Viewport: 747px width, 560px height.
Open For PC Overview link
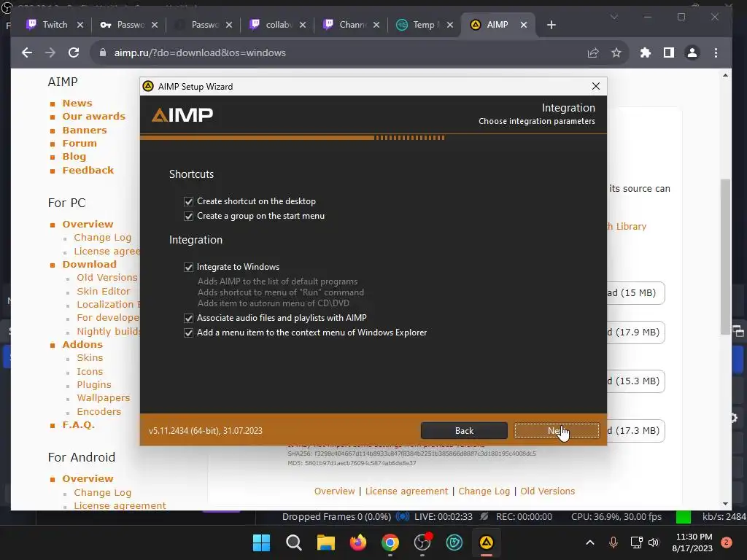click(88, 225)
